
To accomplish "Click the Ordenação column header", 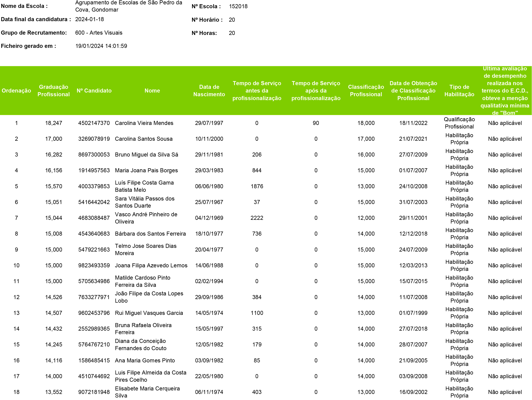I will tap(16, 91).
